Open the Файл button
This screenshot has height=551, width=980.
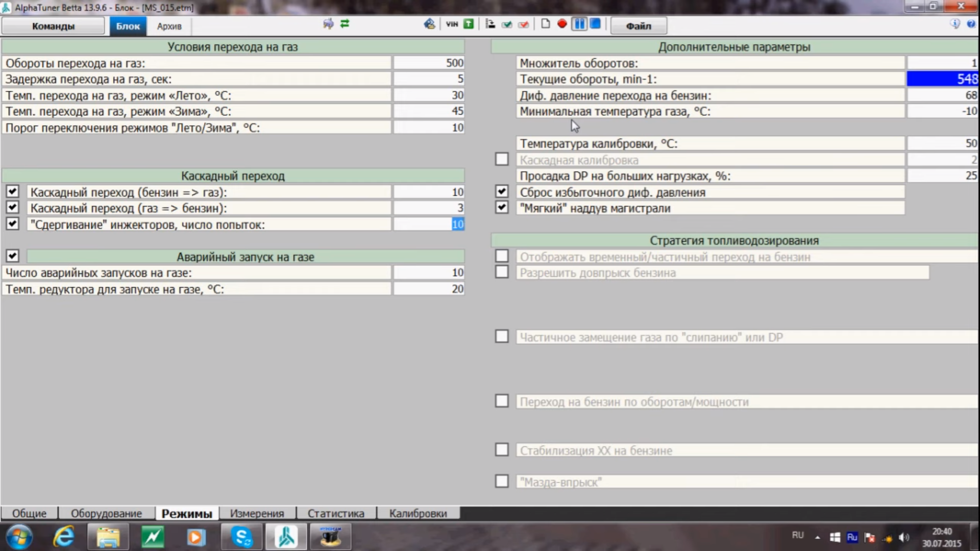pos(638,26)
